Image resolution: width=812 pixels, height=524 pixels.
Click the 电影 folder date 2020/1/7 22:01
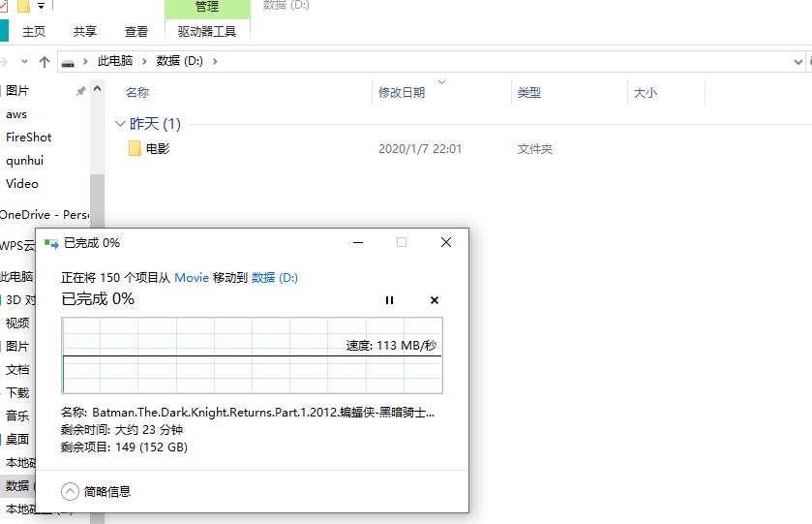click(420, 149)
